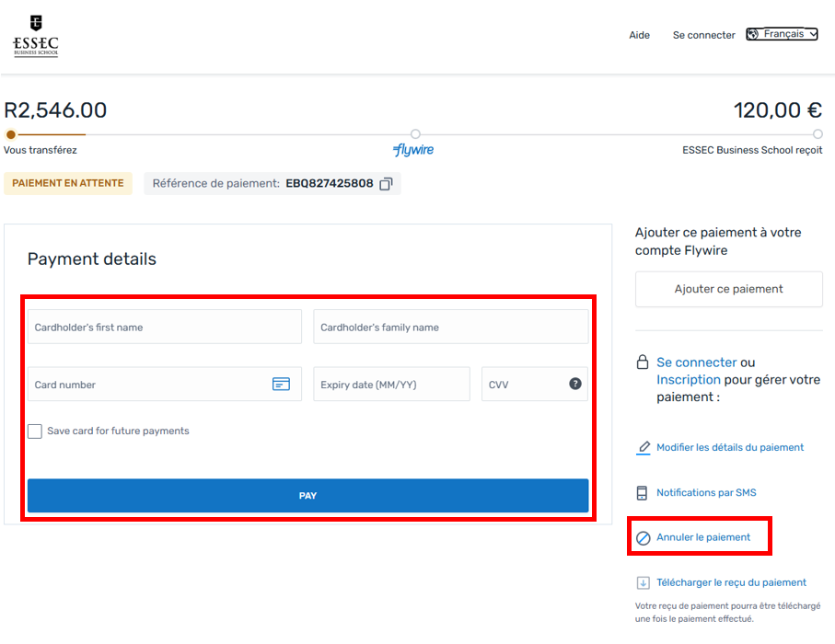The height and width of the screenshot is (644, 835).
Task: Click the cancel circle icon beside Annuler
Action: click(x=643, y=538)
